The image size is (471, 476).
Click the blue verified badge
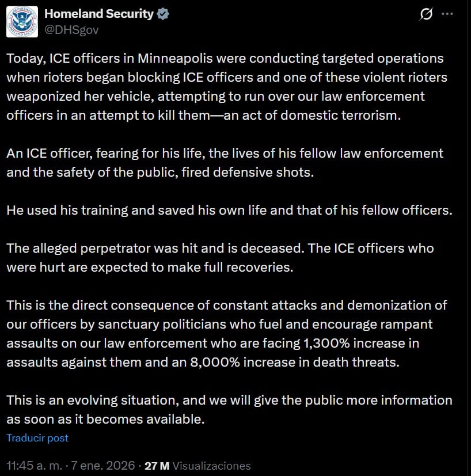click(163, 14)
